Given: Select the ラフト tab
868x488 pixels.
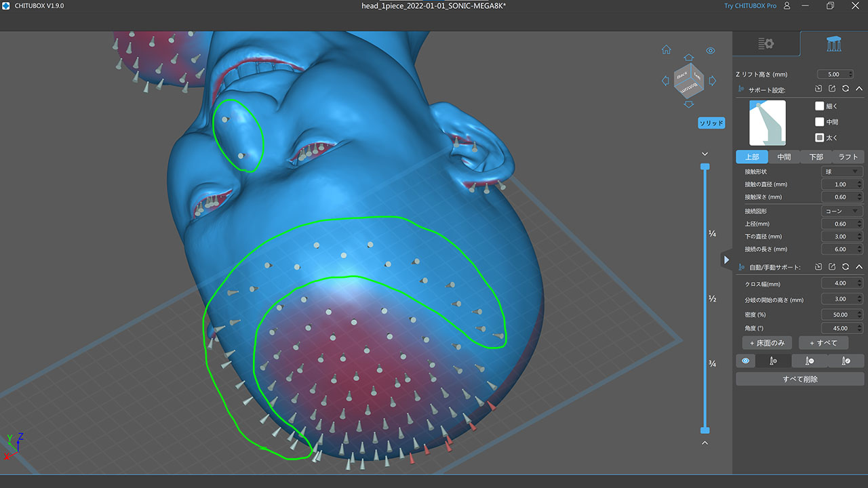Looking at the screenshot, I should tap(848, 157).
